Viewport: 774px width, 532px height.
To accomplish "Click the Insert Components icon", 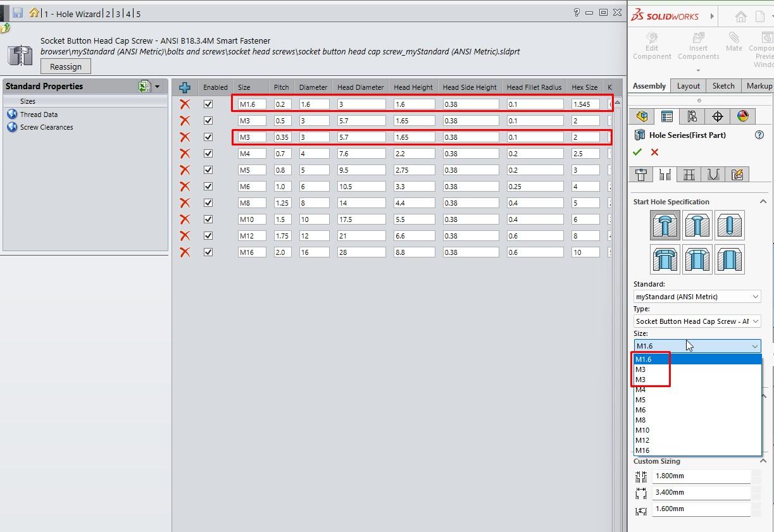I will click(699, 38).
